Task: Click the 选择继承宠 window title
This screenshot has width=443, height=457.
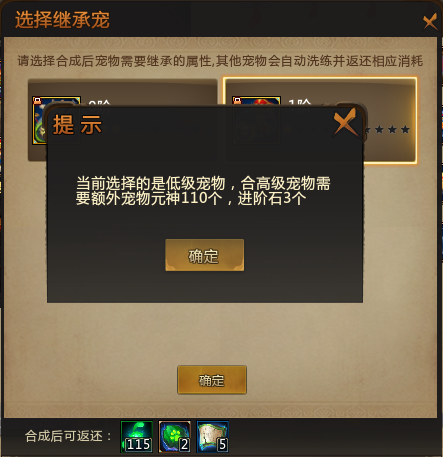Action: coord(62,20)
